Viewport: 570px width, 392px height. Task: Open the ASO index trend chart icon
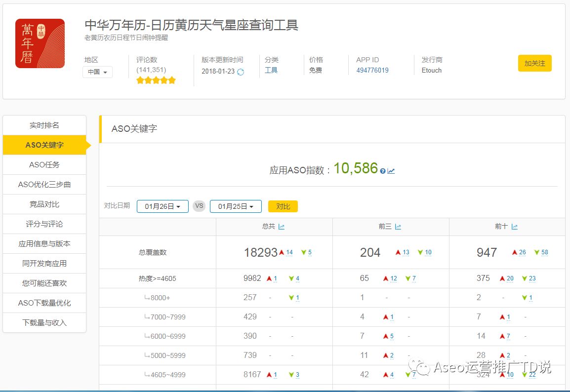coord(391,171)
